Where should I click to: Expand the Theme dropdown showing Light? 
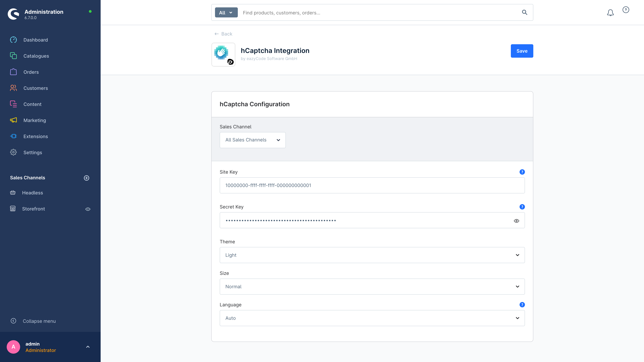tap(372, 255)
